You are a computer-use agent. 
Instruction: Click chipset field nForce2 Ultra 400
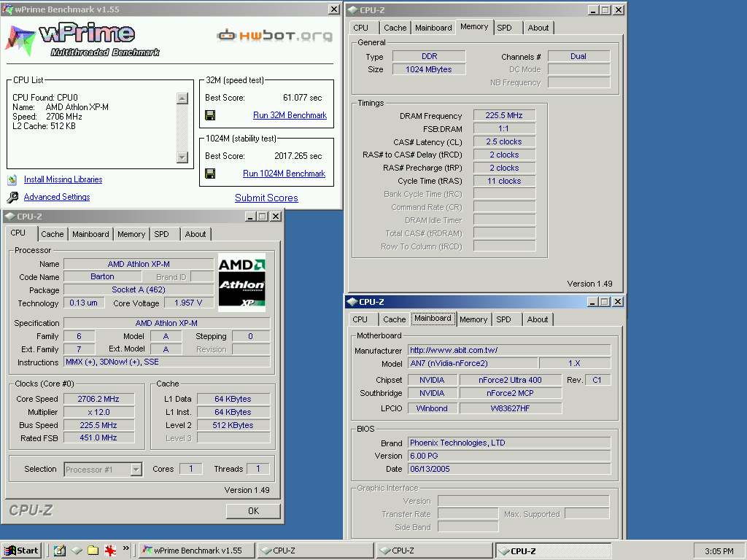point(510,380)
